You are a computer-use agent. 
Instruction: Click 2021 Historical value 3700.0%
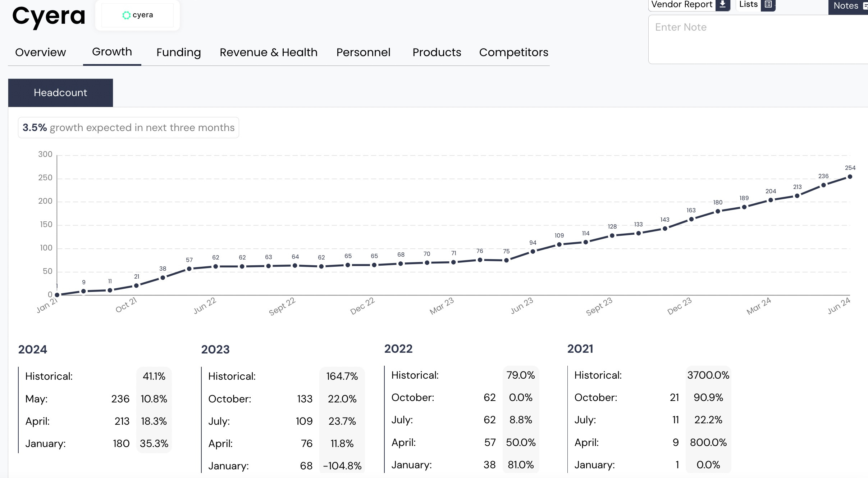click(x=708, y=375)
